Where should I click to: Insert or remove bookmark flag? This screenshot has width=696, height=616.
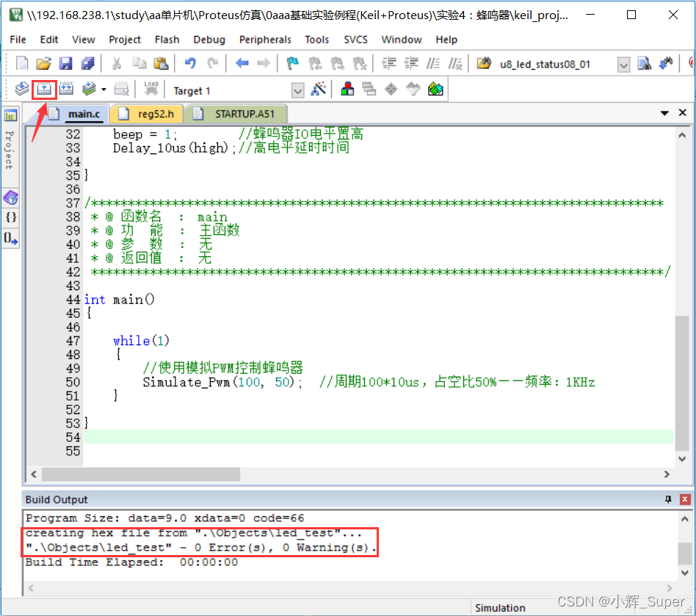[x=292, y=63]
